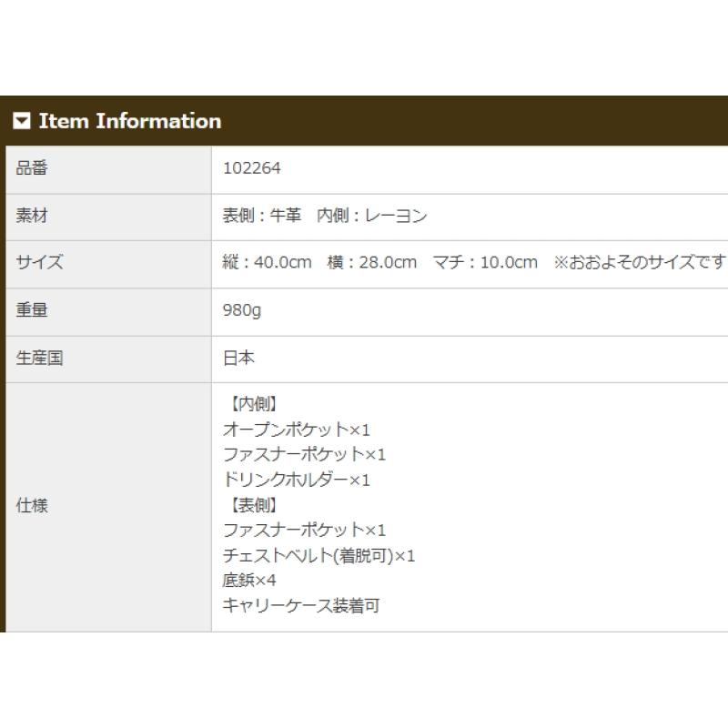Select the product number 102264
The width and height of the screenshot is (728, 728).
pyautogui.click(x=252, y=168)
